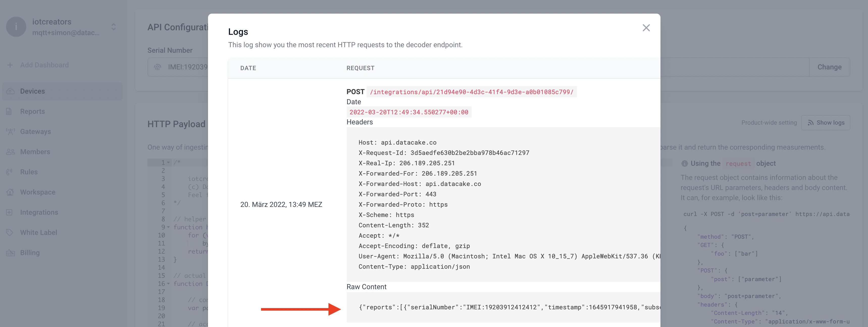
Task: Click the Product-wide setting label
Action: coord(769,123)
